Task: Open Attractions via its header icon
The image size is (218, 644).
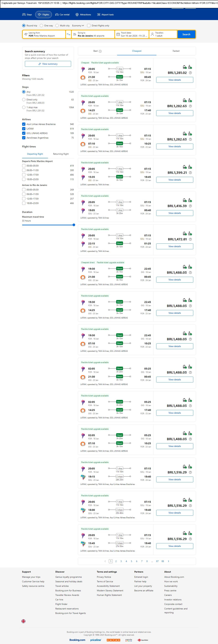Action: point(77,15)
